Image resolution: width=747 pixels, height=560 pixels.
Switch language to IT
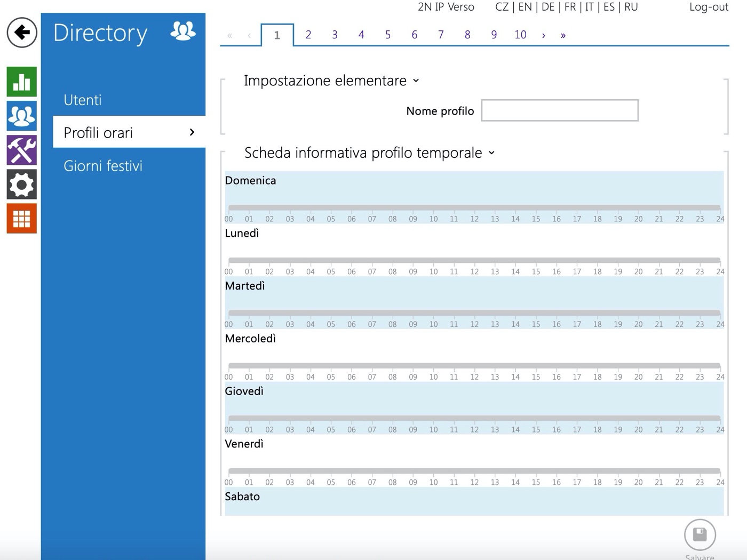coord(589,7)
